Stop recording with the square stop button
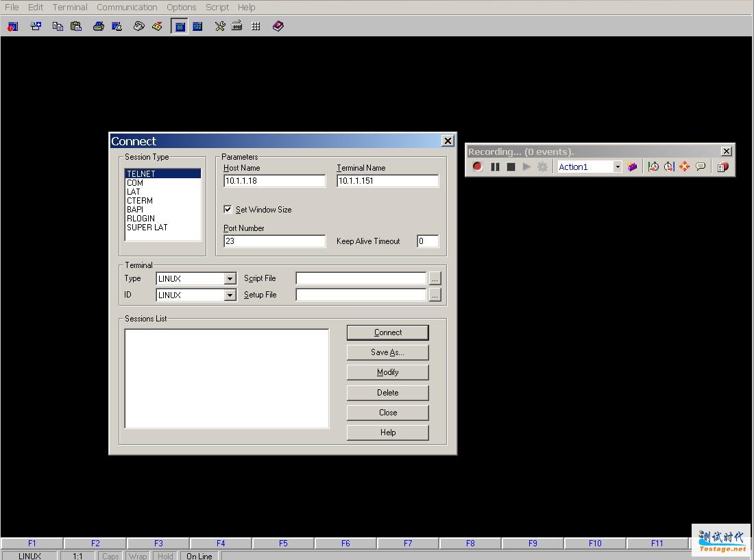Screen dimensions: 754x560 (x=511, y=167)
